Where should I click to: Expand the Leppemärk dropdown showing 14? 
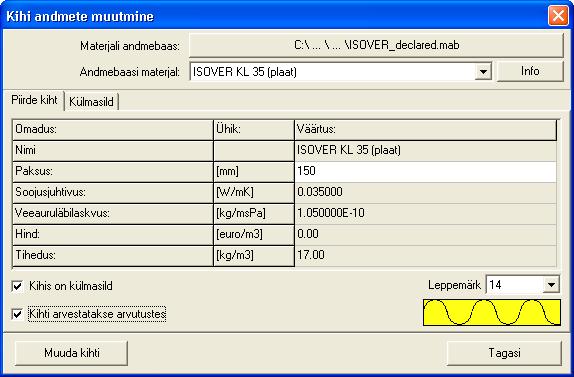551,285
